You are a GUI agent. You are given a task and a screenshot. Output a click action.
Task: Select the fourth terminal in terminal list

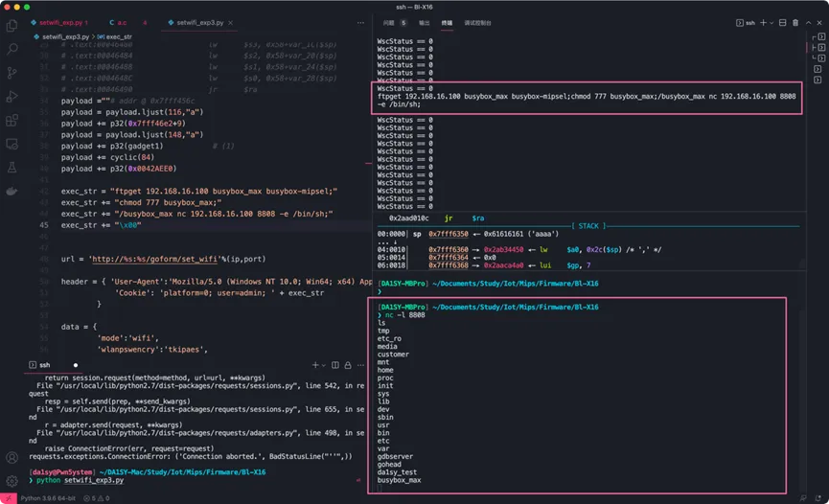pyautogui.click(x=817, y=69)
